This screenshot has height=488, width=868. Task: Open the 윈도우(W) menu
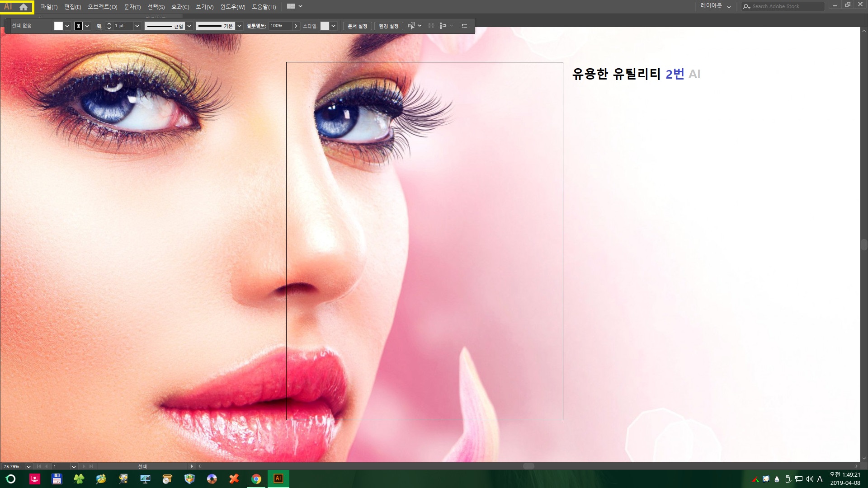pyautogui.click(x=232, y=7)
